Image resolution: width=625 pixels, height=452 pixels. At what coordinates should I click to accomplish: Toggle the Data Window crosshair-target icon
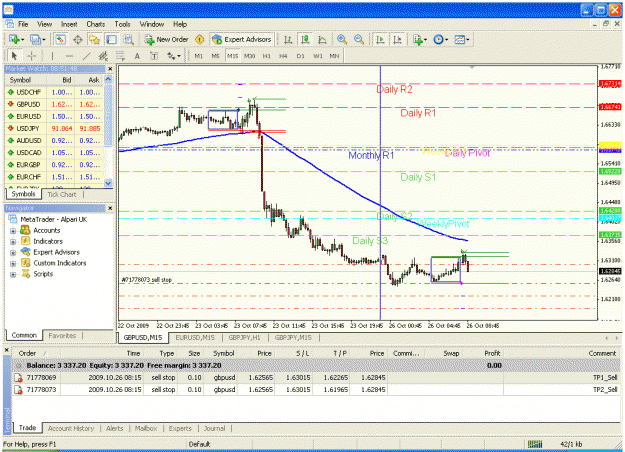tap(78, 39)
